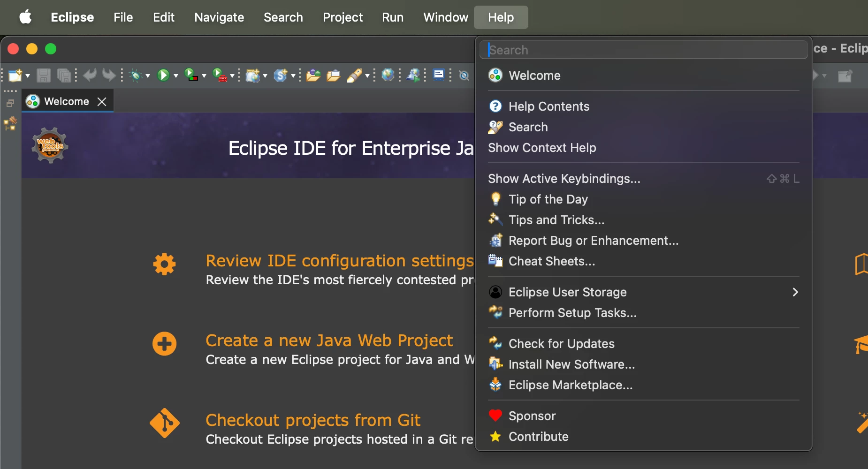Click the New Servlet icon
The image size is (868, 469).
tap(281, 75)
